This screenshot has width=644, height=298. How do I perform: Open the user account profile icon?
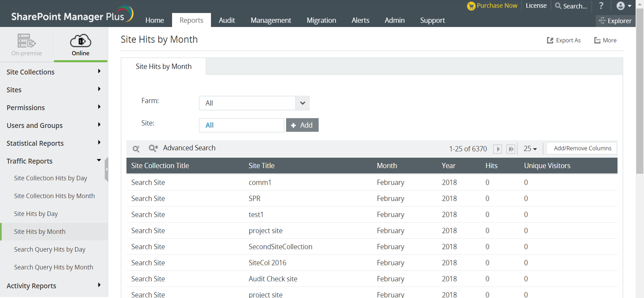click(x=621, y=6)
